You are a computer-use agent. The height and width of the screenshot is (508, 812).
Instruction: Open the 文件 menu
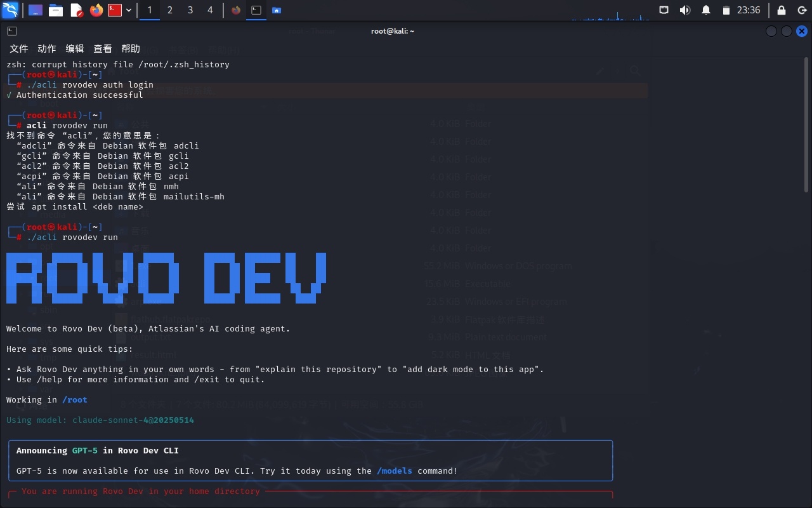click(x=19, y=49)
